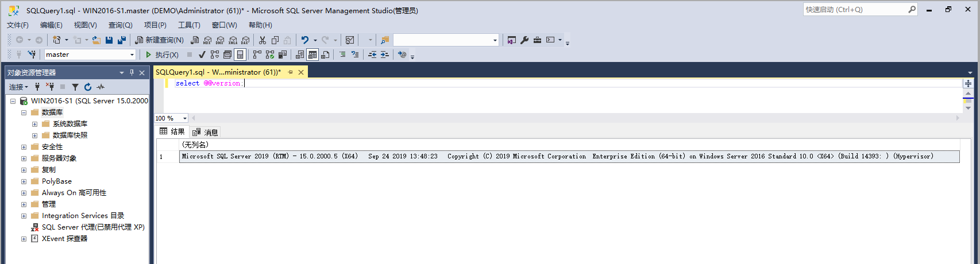Expand the 服务器对象 folder
This screenshot has height=264, width=980.
[24, 158]
